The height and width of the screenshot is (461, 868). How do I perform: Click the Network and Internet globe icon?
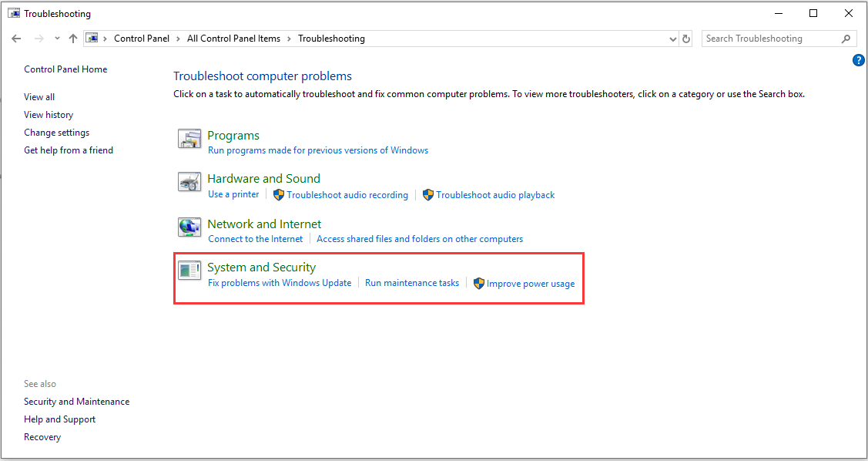(189, 227)
